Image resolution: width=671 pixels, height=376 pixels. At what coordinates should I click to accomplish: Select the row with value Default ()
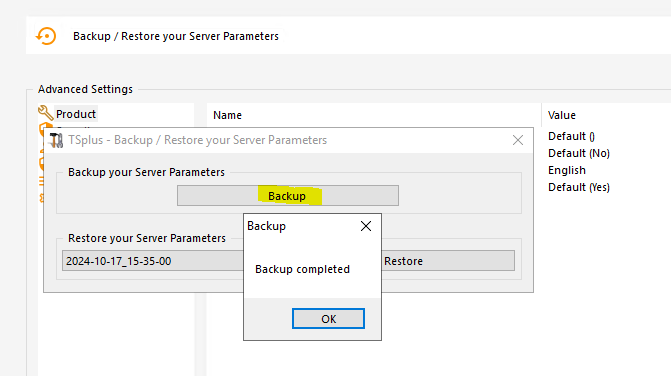point(571,136)
